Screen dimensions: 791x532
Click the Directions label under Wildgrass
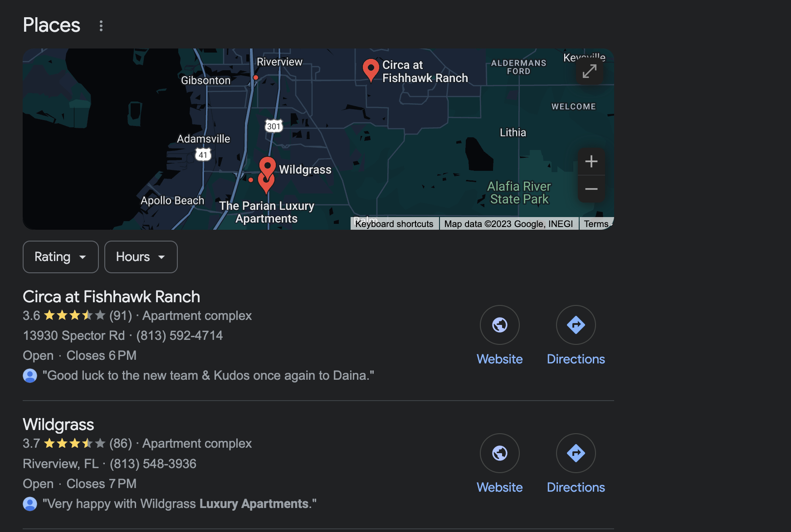576,488
